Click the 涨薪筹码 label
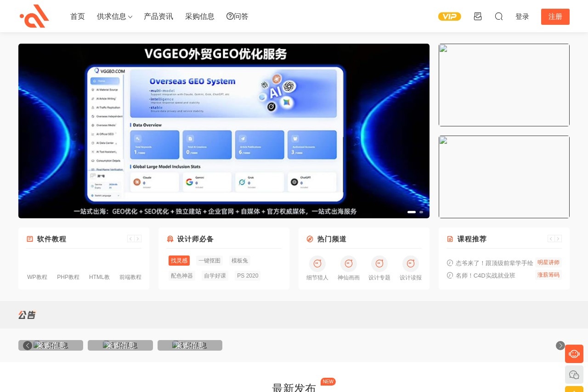Image resolution: width=588 pixels, height=392 pixels. pyautogui.click(x=548, y=275)
